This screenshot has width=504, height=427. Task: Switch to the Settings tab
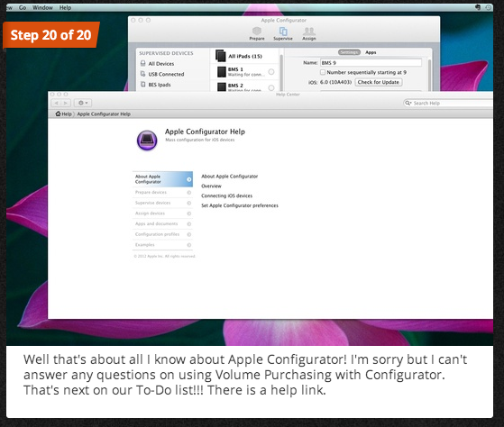[x=349, y=52]
